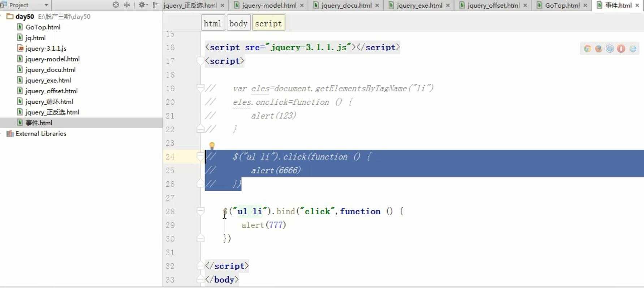Close the jquery_exe.html tab
The width and height of the screenshot is (644, 288).
pos(448,5)
